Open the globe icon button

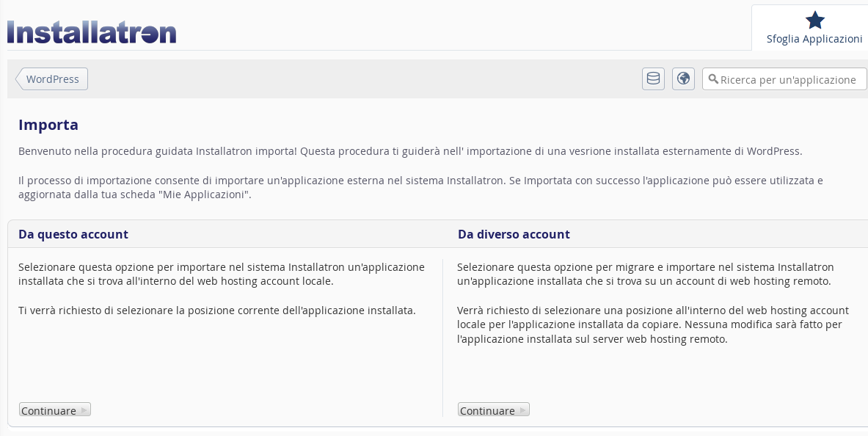tap(683, 79)
